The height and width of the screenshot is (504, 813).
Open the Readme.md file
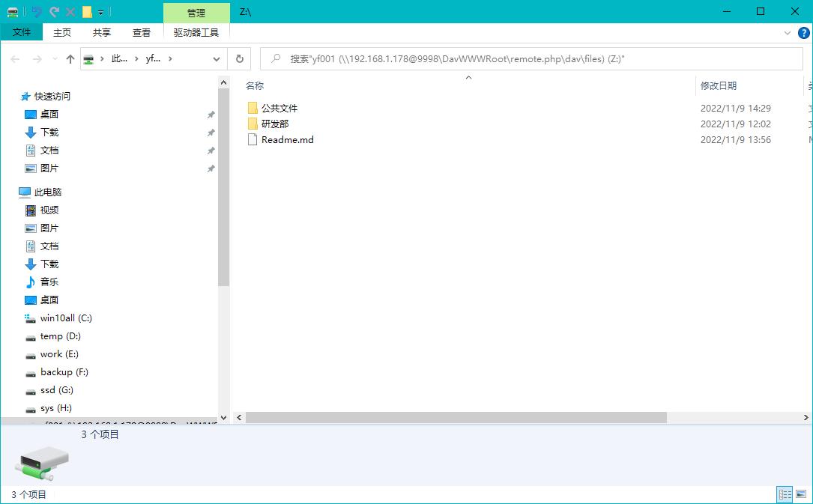pyautogui.click(x=287, y=139)
